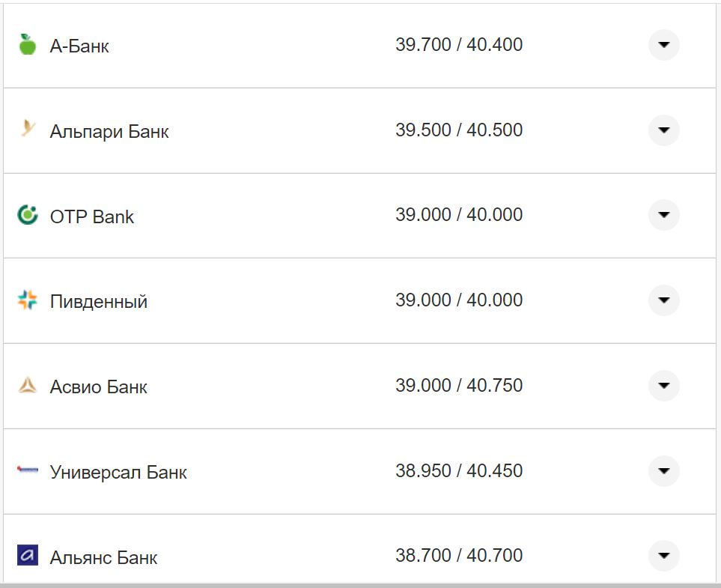Click the Пивденный bank logo icon
This screenshot has width=721, height=588.
click(28, 301)
